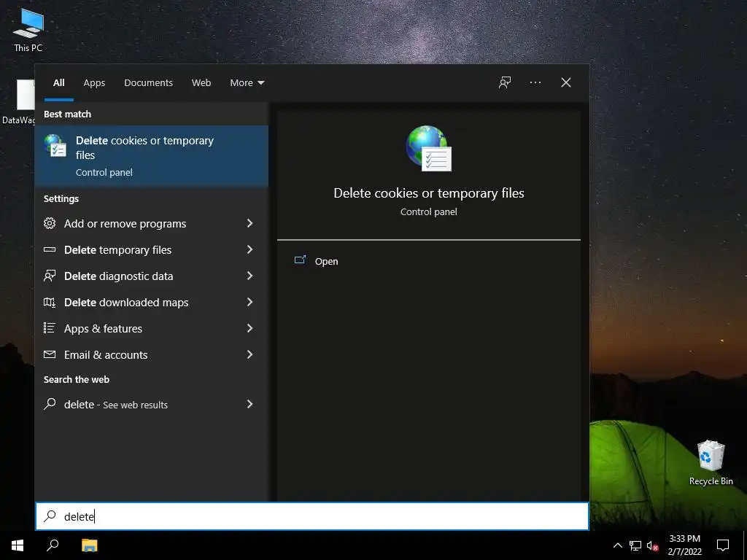This screenshot has height=560, width=747.
Task: Click the Open icon in preview pane
Action: [x=300, y=260]
